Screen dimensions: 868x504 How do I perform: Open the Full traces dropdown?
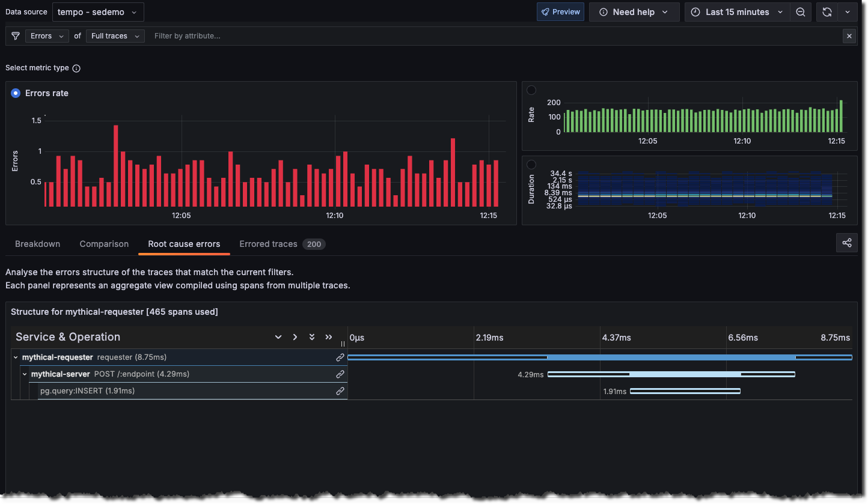pos(115,36)
